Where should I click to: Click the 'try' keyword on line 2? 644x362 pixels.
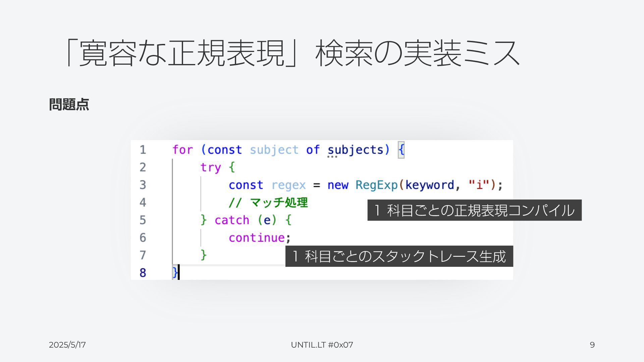pos(210,167)
